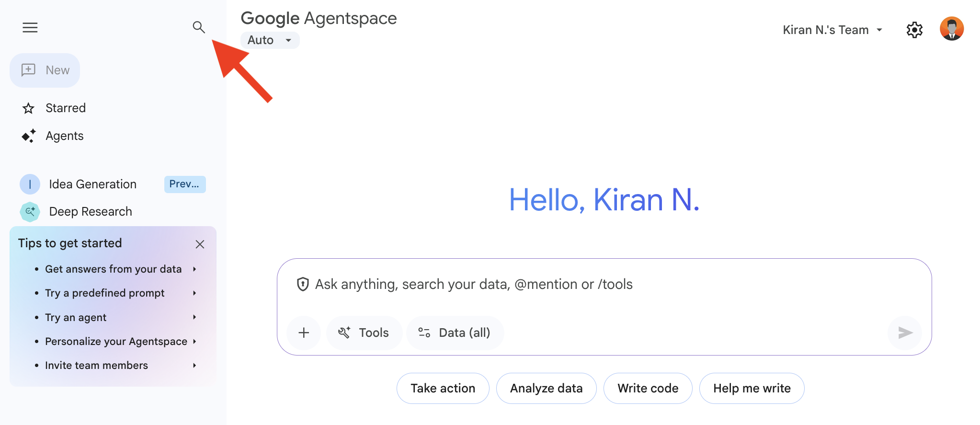Click the shield icon in prompt box
The height and width of the screenshot is (425, 980).
click(x=303, y=284)
